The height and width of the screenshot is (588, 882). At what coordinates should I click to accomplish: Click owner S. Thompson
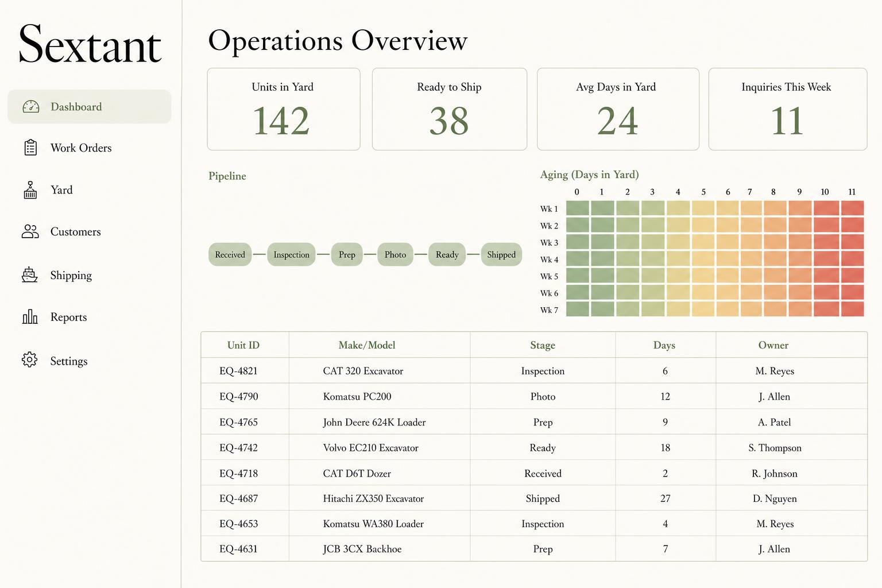(775, 448)
